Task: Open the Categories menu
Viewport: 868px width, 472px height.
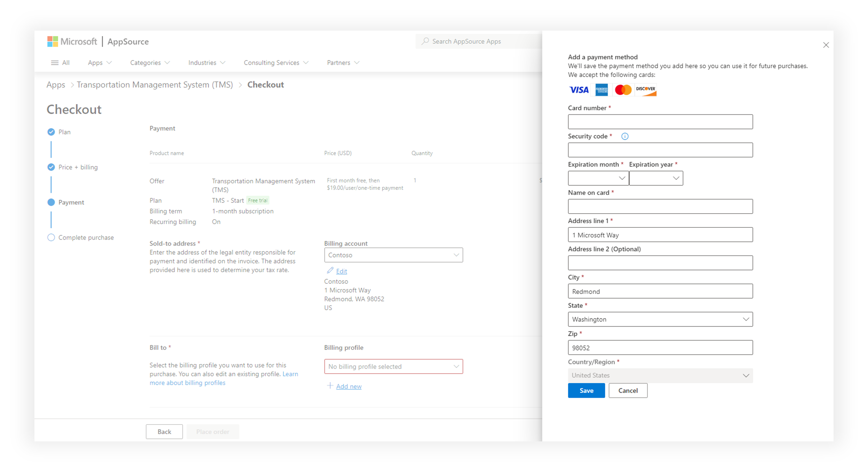Action: click(150, 62)
